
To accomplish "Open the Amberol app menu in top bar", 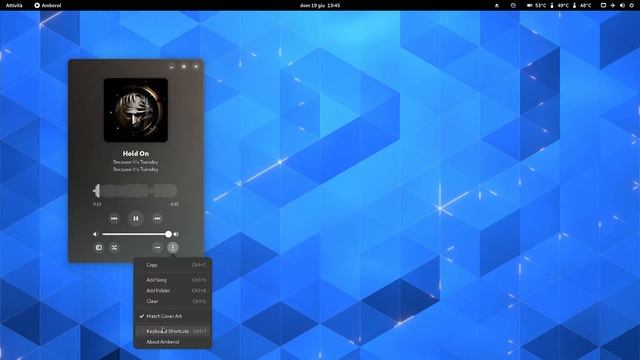I will (x=48, y=5).
